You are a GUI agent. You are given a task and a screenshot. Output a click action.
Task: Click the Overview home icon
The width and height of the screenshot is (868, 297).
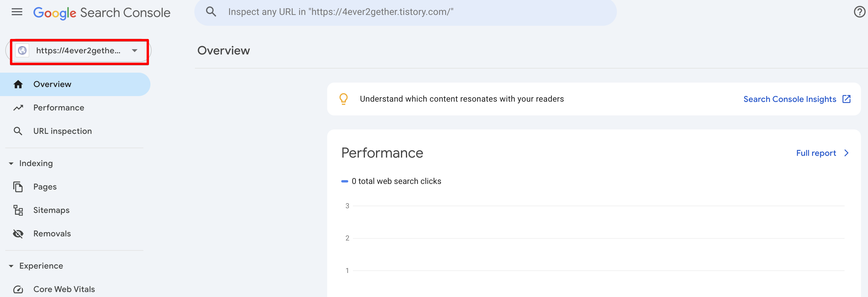(x=18, y=84)
